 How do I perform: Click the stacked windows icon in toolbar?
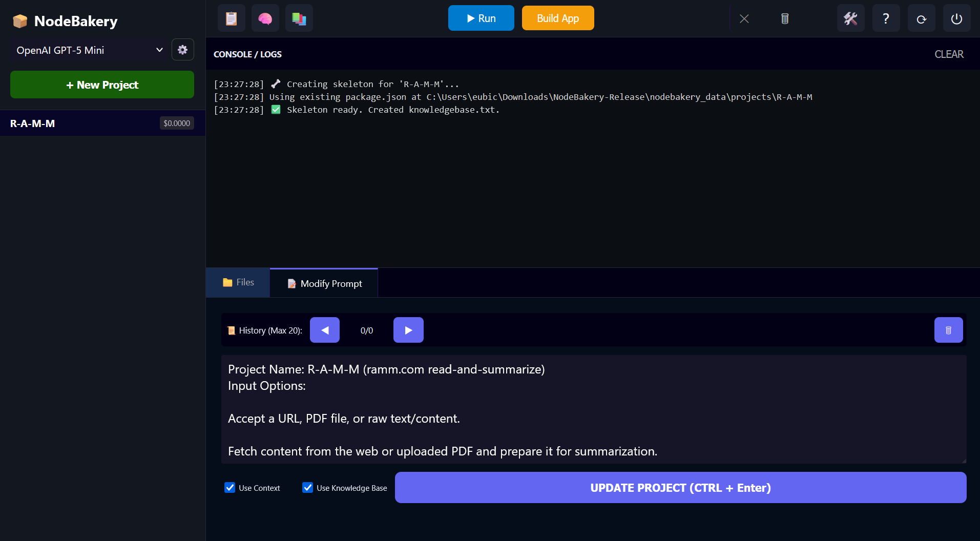299,18
